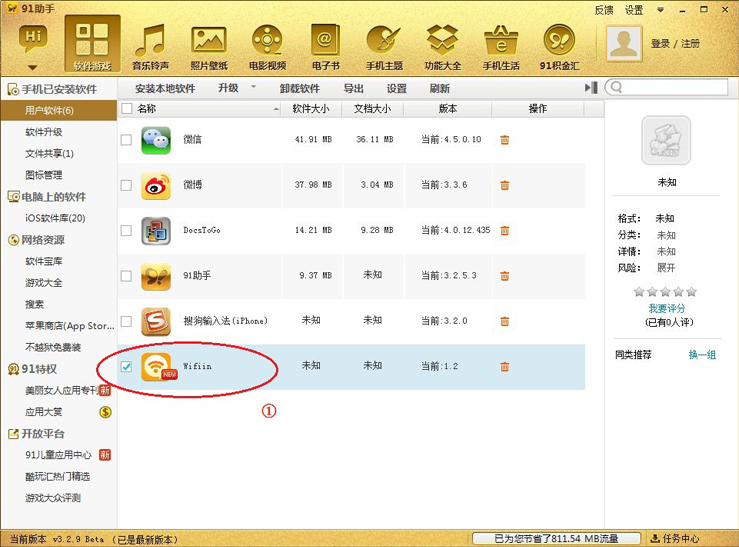Click the 搜狗输入法 app icon

[156, 321]
